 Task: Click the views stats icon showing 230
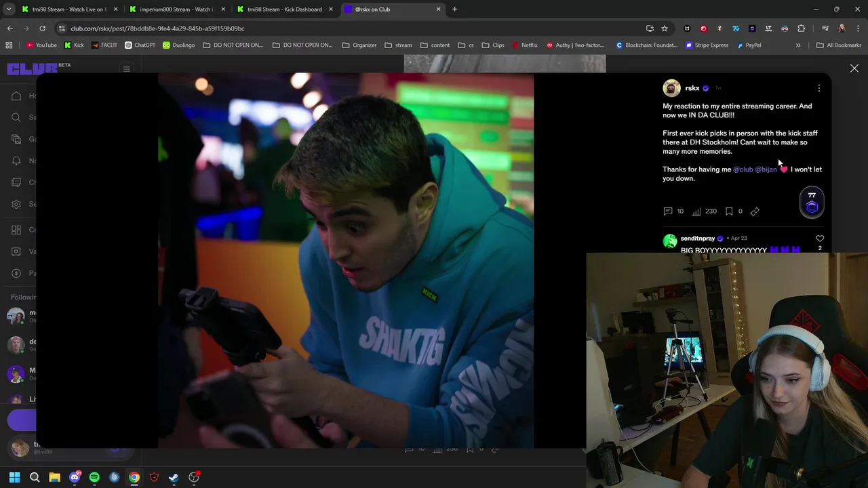pos(696,211)
